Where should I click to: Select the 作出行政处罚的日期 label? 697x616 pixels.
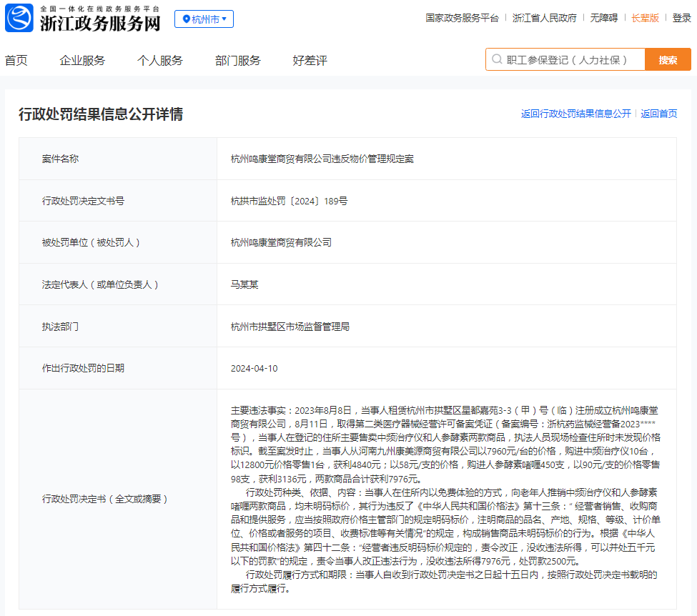(x=83, y=368)
